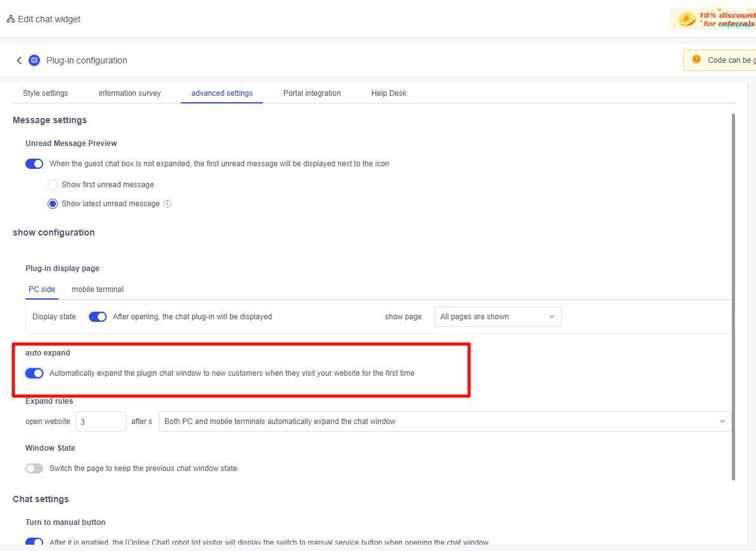This screenshot has width=756, height=551.
Task: Select Show latest unread message radio
Action: [53, 204]
